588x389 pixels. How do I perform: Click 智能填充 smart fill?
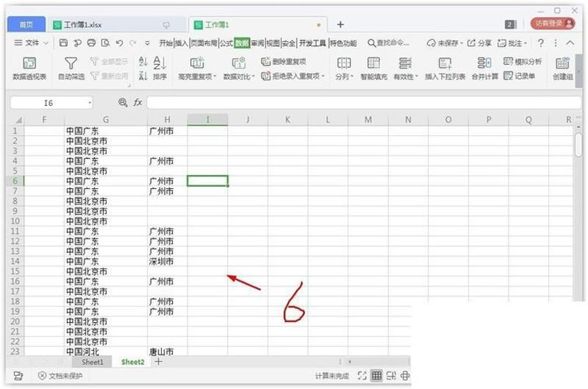(373, 68)
